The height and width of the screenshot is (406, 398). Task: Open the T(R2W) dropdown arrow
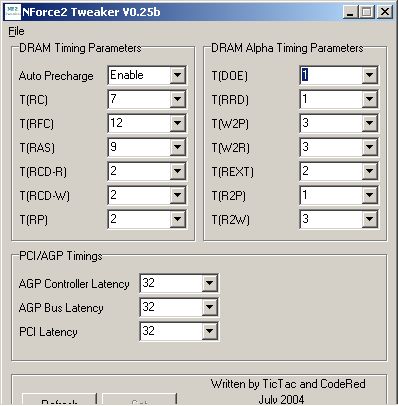click(x=369, y=219)
